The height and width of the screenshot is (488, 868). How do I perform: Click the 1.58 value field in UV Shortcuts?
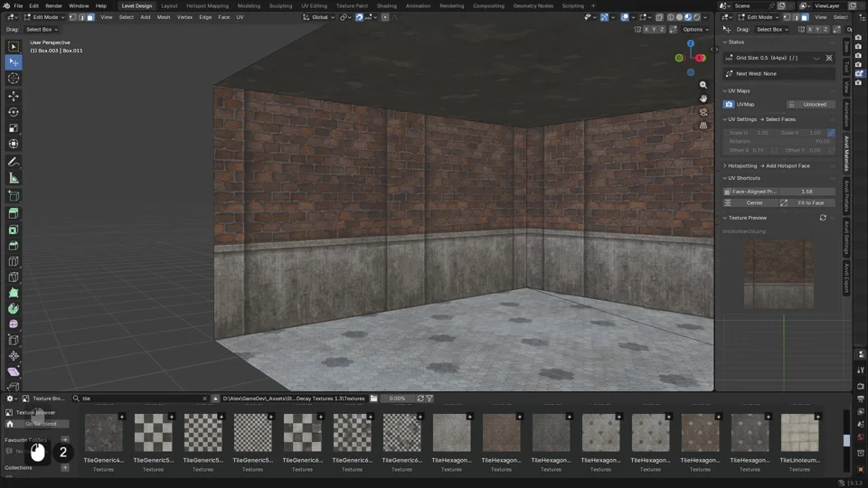[807, 192]
